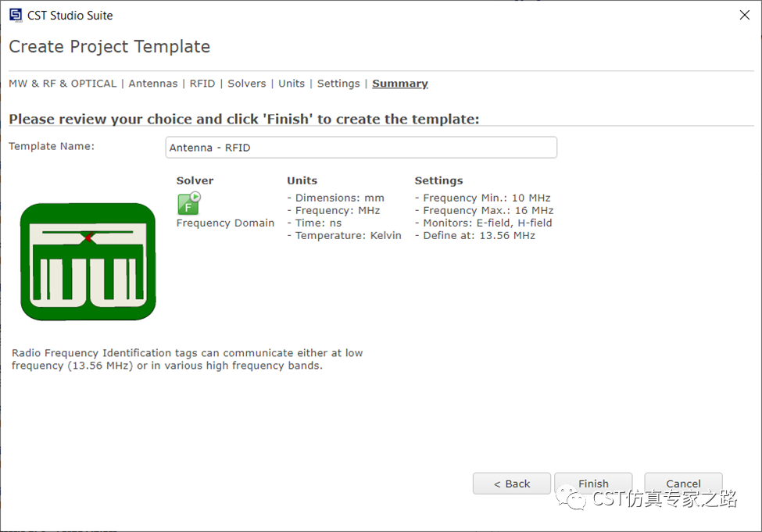
Task: Go to the Solvers step
Action: [247, 84]
